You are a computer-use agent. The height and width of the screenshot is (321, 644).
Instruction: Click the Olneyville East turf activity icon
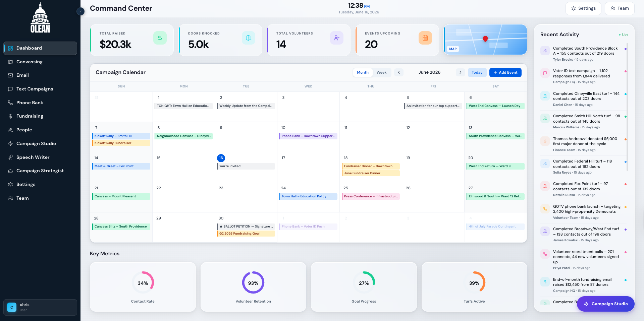coord(545,96)
